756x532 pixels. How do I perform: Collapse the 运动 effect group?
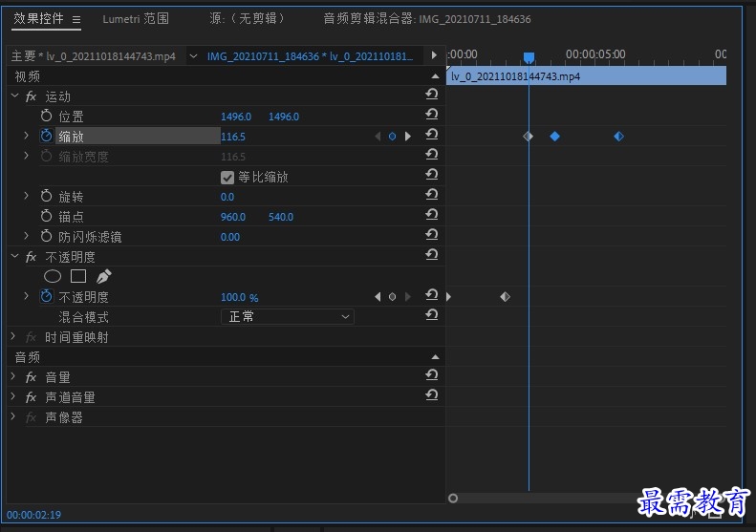[14, 96]
